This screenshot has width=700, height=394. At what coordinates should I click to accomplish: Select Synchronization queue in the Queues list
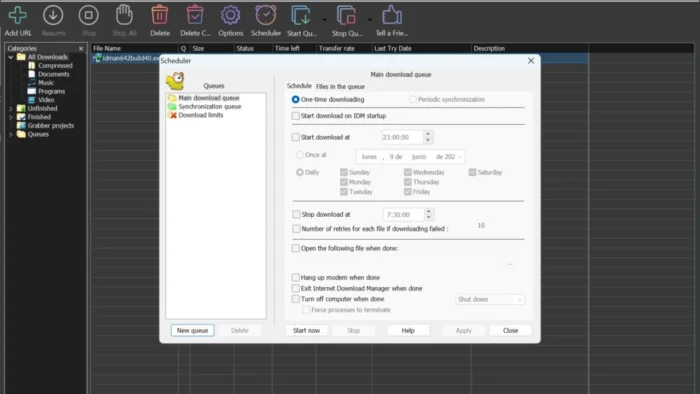tap(205, 106)
